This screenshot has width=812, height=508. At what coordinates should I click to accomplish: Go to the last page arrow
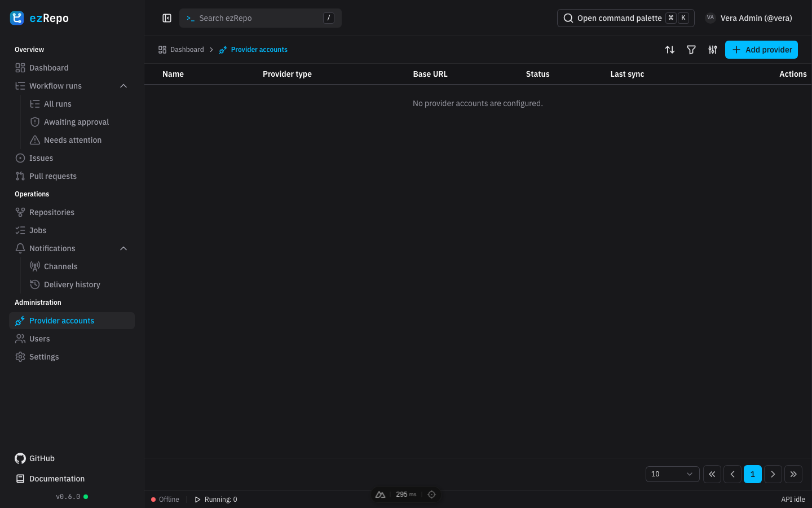[793, 474]
